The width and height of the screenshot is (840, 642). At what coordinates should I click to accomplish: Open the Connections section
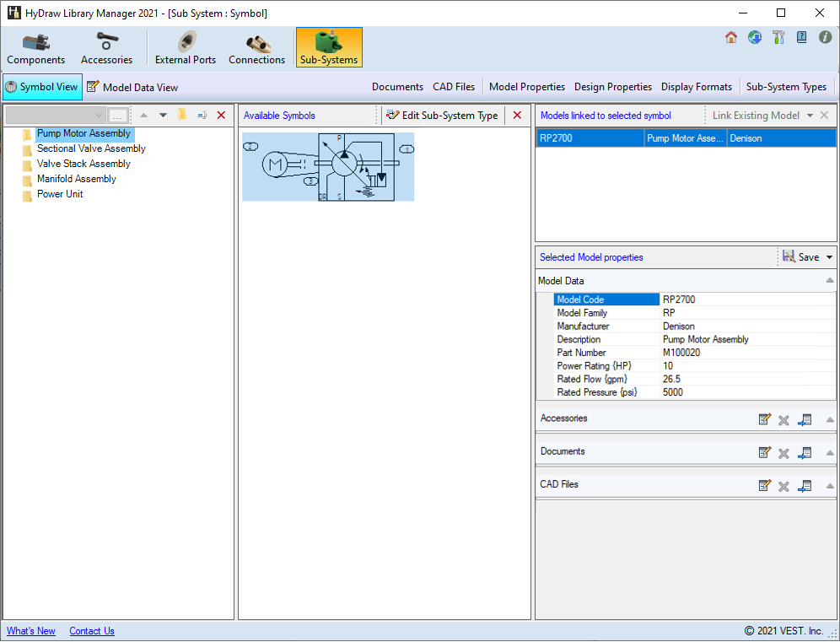point(256,48)
